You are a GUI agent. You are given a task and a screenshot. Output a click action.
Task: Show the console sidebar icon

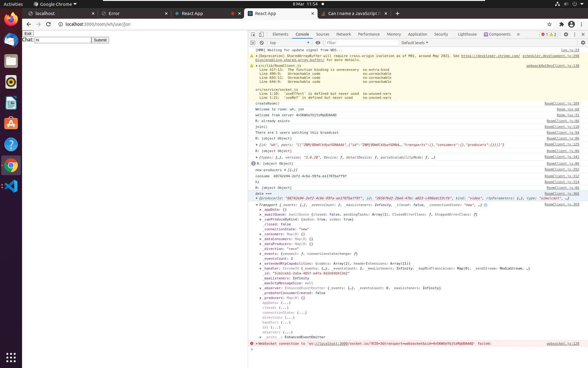click(x=253, y=43)
